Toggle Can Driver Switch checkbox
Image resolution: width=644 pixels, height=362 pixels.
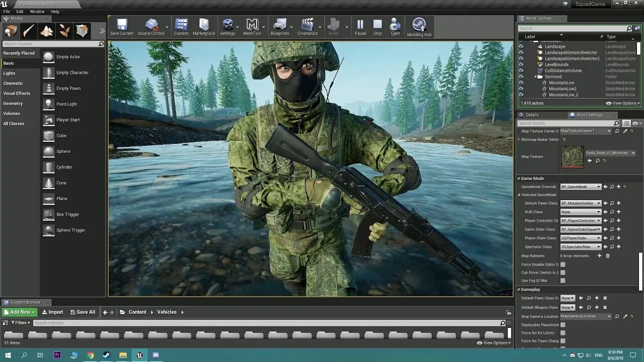[x=563, y=273]
